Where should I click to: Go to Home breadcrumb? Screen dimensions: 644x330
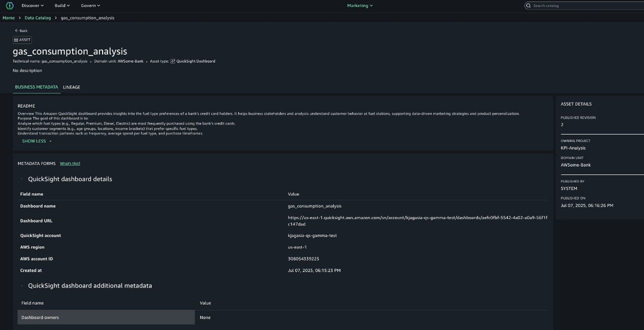coord(9,18)
